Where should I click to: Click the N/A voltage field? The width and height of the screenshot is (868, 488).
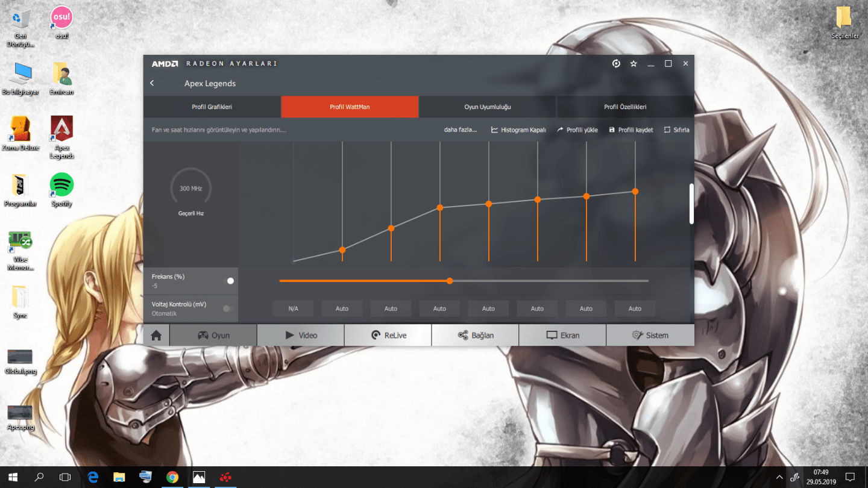tap(294, 308)
